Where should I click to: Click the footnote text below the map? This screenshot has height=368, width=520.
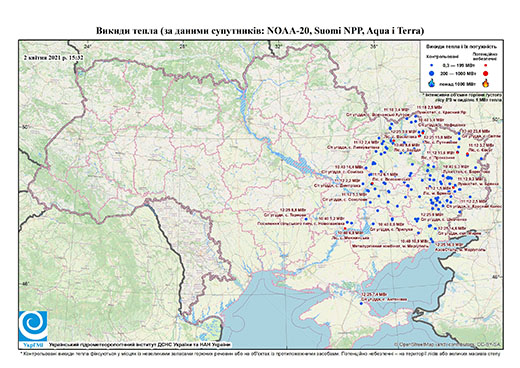[x=261, y=353]
